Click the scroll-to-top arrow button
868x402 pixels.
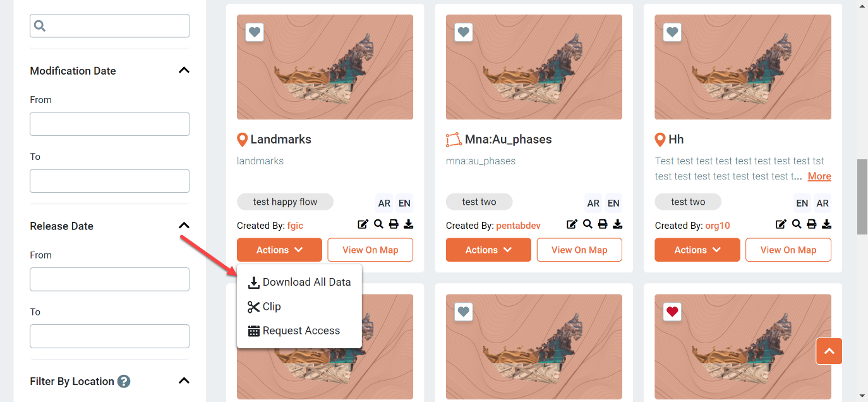pos(829,351)
